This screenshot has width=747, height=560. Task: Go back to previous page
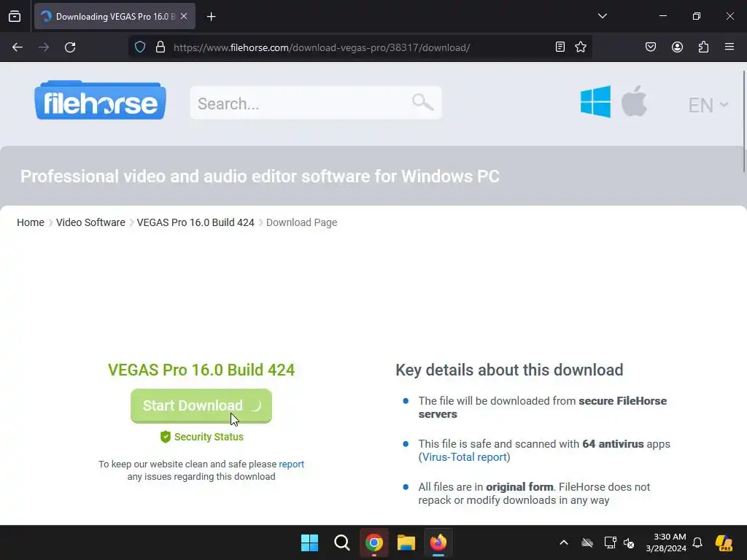pos(18,47)
